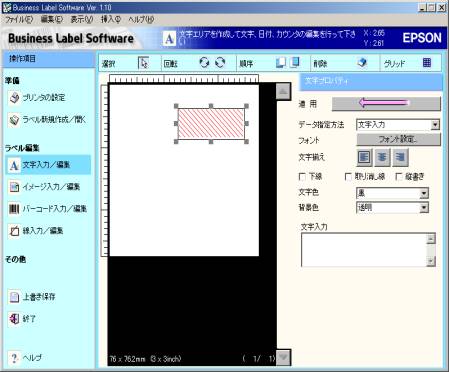Click the apply (適用) arrow button
Image resolution: width=449 pixels, height=372 pixels.
pyautogui.click(x=386, y=104)
